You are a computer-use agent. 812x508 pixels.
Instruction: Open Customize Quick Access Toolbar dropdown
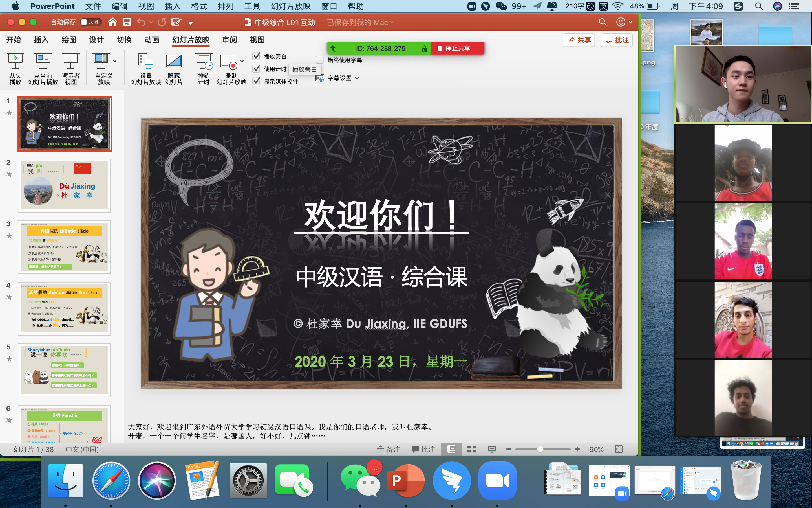(x=191, y=23)
